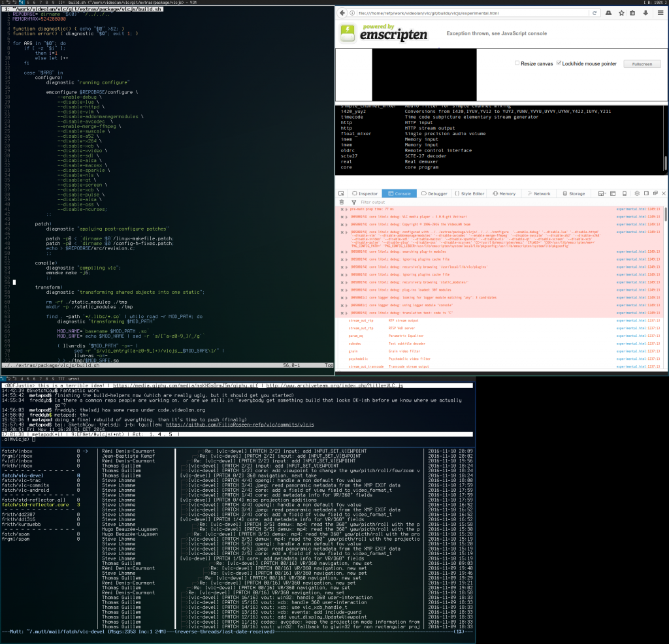Reload the experimental.html page
Screen dimensions: 669x644
594,13
